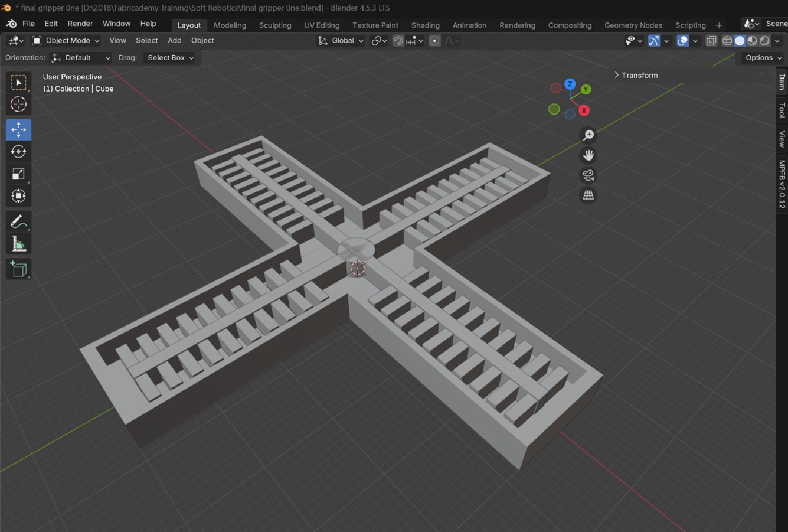Click the camera view icon

tap(588, 175)
